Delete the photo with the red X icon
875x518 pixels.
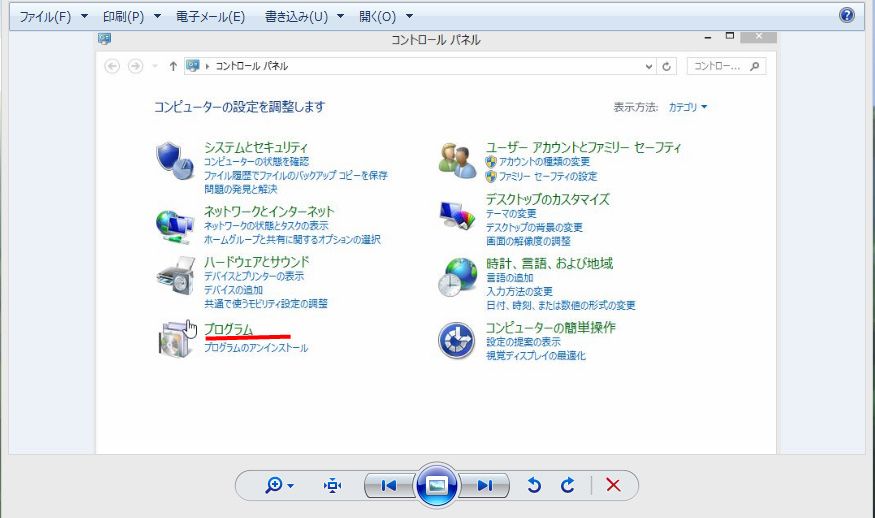click(613, 485)
